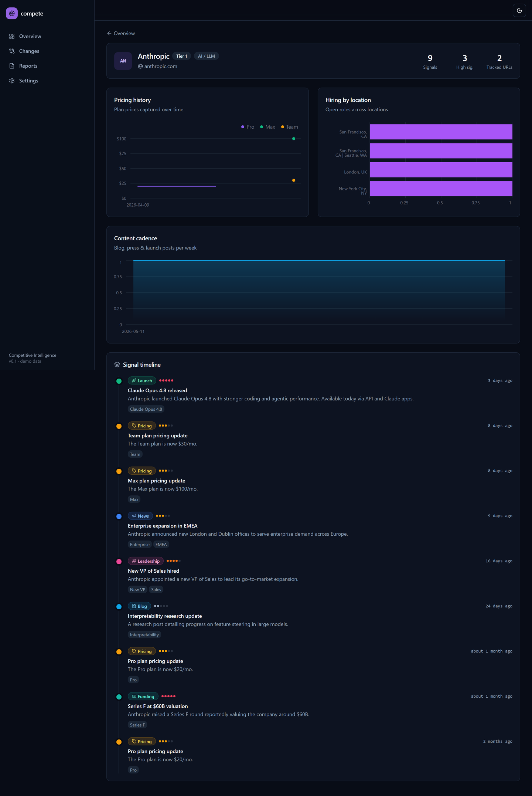
Task: Toggle the Max series in the pricing legend
Action: coord(267,127)
